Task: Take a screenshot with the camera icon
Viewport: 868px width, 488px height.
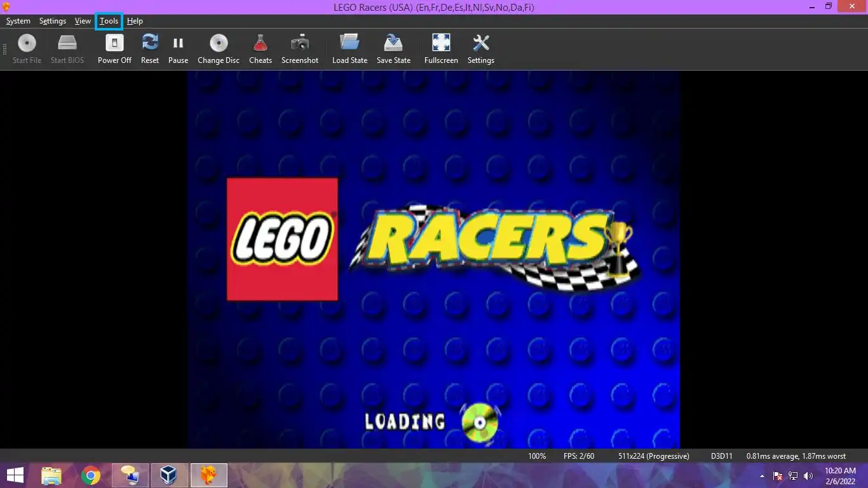Action: [x=300, y=43]
